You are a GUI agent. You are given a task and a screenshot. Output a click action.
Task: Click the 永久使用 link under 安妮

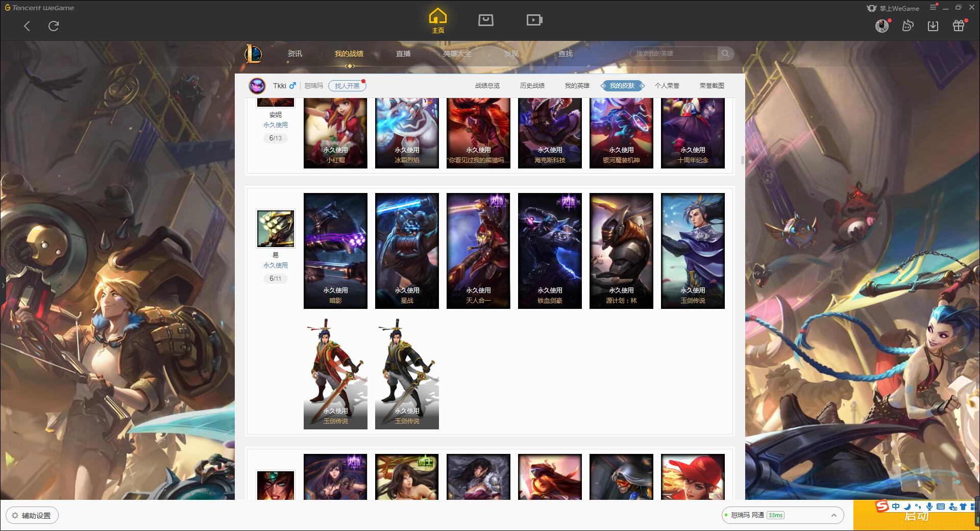[x=276, y=125]
